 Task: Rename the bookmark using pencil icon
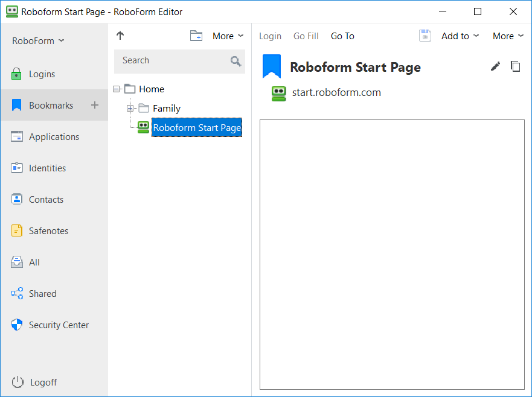[495, 66]
